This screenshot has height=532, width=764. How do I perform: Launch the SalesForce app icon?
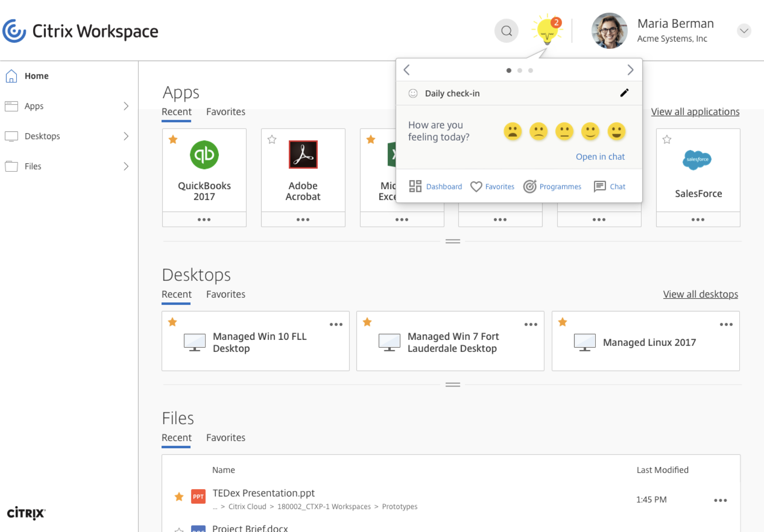tap(697, 160)
